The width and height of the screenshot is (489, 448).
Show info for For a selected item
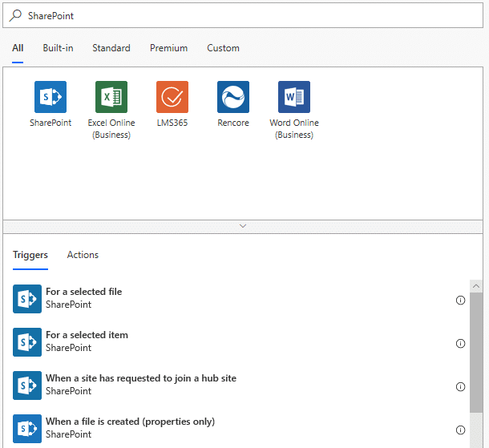click(460, 344)
